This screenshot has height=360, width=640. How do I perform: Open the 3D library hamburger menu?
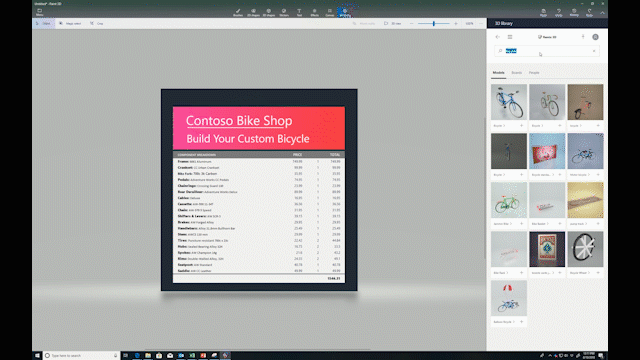510,37
